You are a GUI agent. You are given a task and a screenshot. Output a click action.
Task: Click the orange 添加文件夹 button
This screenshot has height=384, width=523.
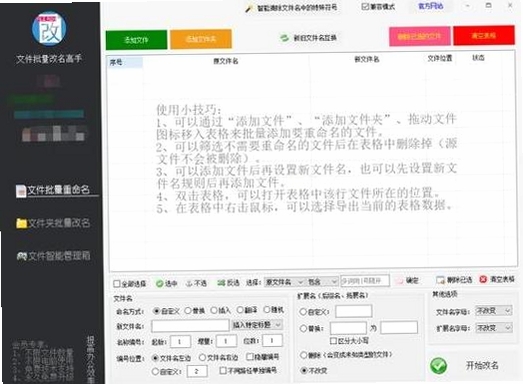(201, 39)
